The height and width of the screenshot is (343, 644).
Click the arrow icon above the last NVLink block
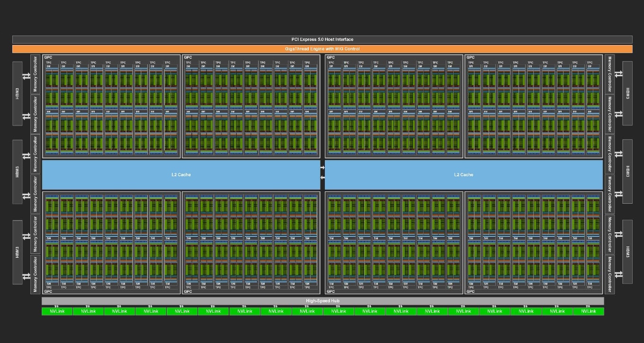(x=588, y=306)
